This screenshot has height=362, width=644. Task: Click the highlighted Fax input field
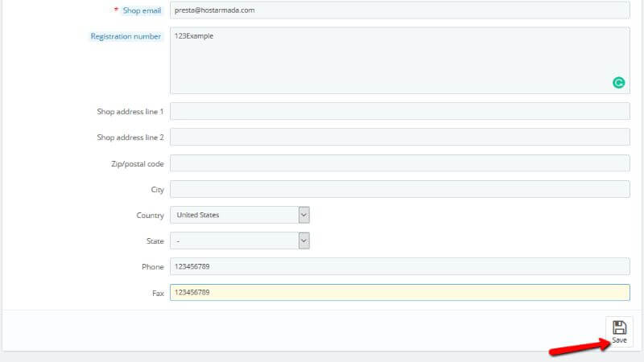399,293
